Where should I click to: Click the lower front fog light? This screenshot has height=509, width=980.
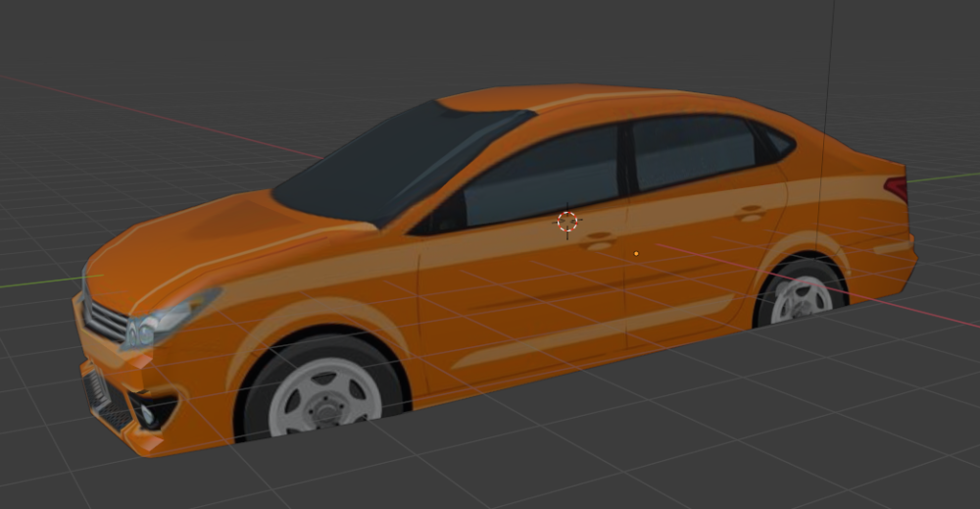coord(150,412)
